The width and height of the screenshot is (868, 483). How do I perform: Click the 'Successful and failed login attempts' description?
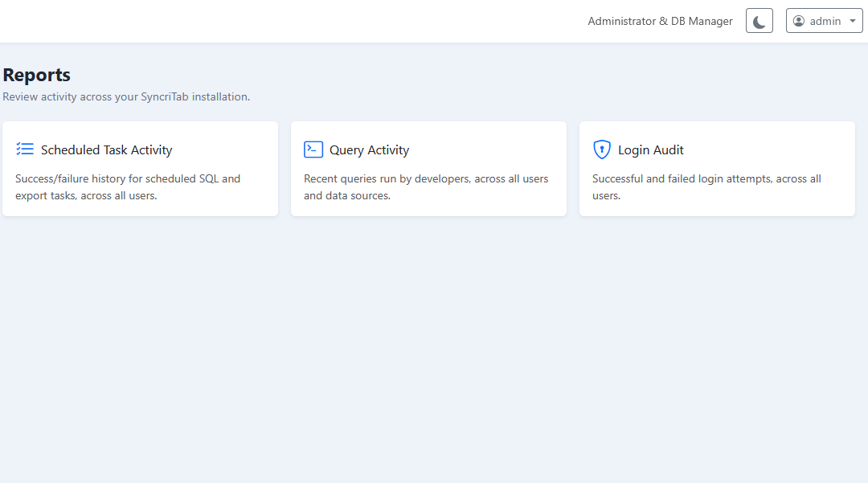point(706,187)
